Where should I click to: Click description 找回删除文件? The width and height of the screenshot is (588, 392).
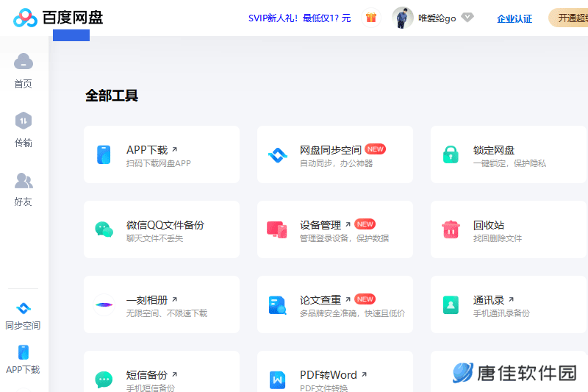[498, 238]
